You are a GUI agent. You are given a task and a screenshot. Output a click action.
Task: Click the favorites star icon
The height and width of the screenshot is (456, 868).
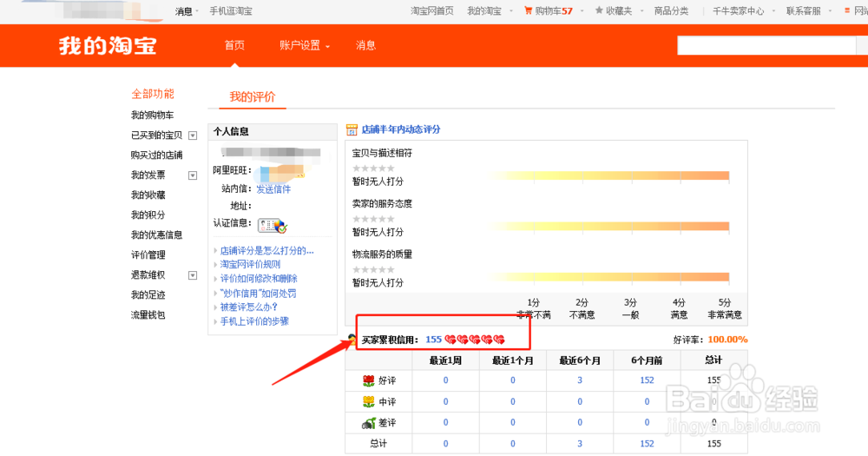pos(599,10)
